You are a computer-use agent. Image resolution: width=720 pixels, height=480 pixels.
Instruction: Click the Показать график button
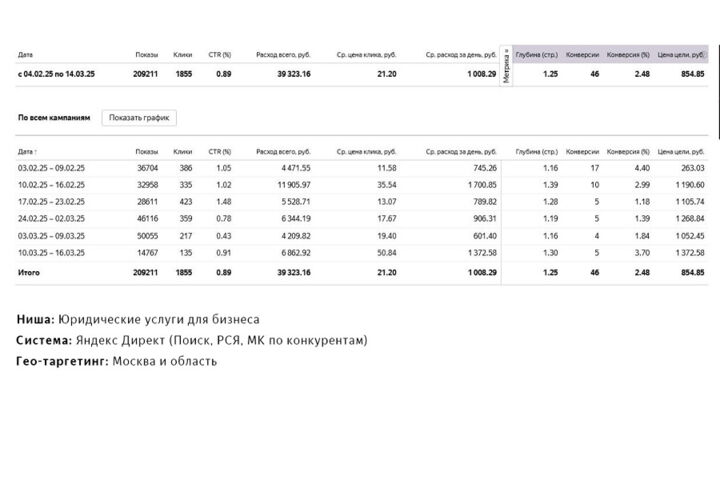(139, 118)
